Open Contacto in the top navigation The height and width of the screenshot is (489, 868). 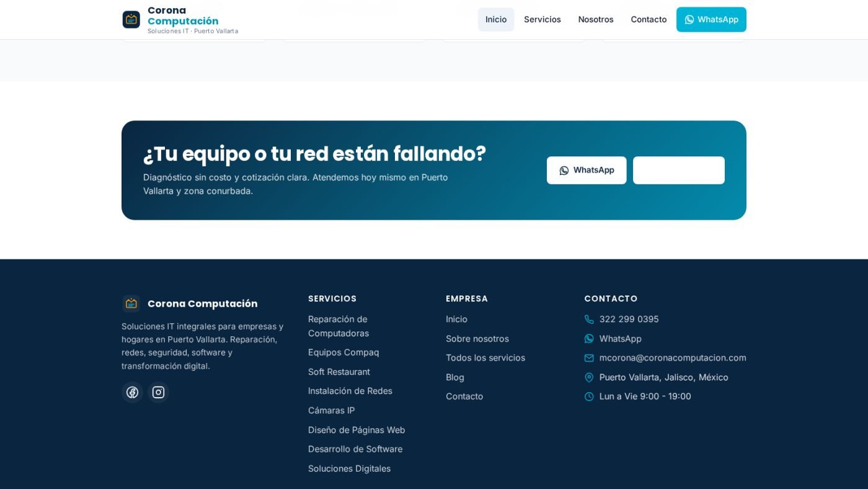coord(649,19)
